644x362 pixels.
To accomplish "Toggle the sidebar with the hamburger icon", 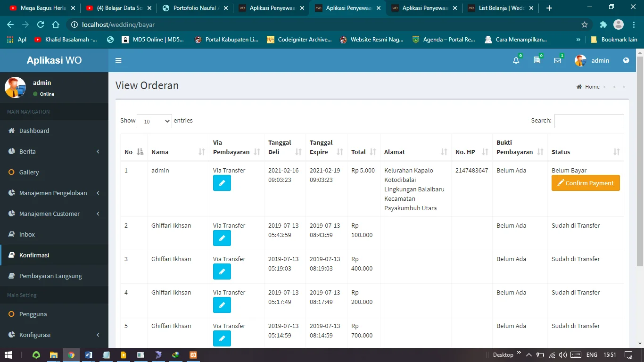I will 118,60.
